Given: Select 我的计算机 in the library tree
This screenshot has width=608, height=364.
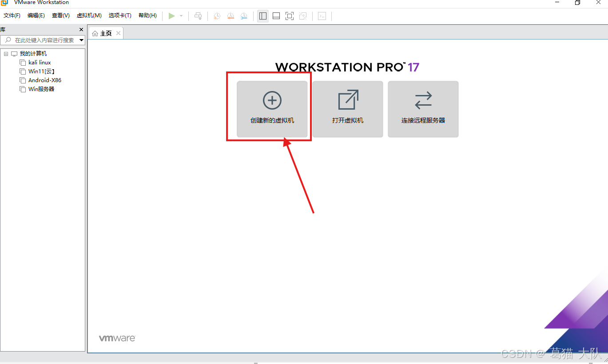Looking at the screenshot, I should pyautogui.click(x=33, y=54).
